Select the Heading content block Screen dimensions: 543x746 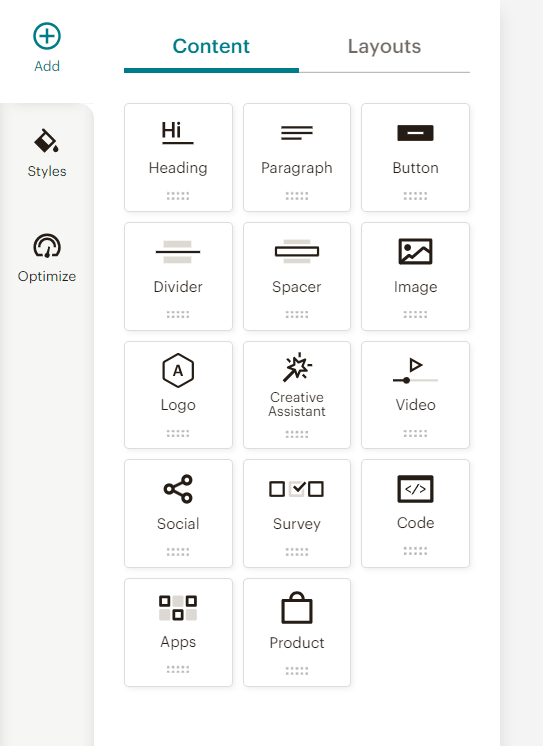[x=178, y=157]
